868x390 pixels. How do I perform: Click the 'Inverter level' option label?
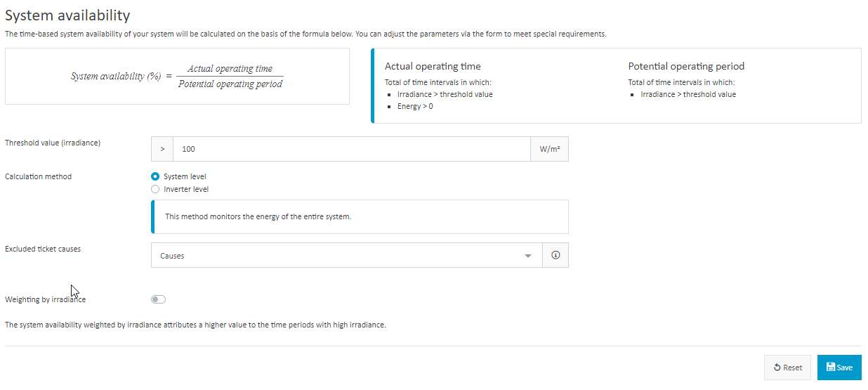(x=186, y=189)
